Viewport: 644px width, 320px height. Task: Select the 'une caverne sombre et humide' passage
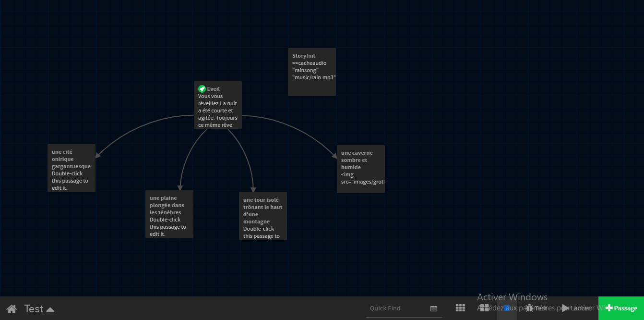[x=361, y=169]
